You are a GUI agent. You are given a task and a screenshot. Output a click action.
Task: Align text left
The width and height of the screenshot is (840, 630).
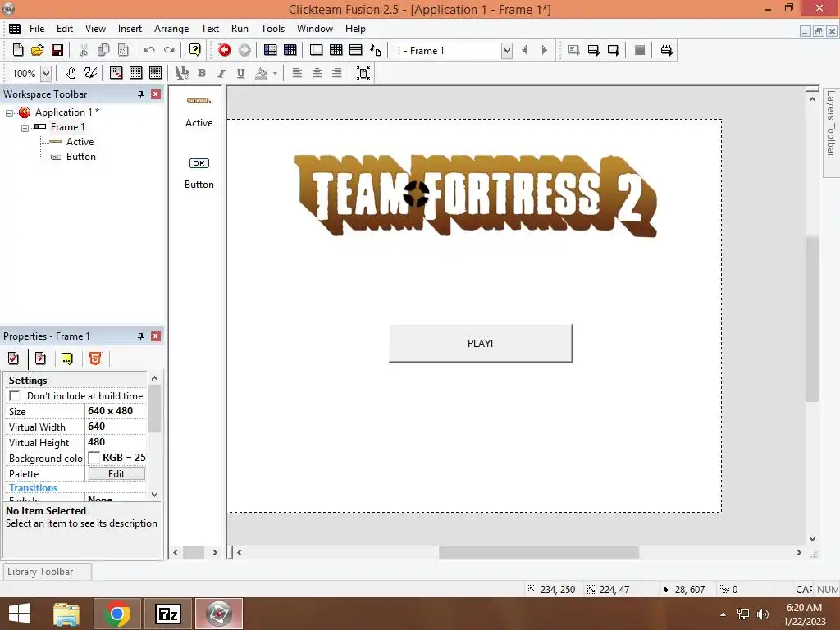pos(297,73)
